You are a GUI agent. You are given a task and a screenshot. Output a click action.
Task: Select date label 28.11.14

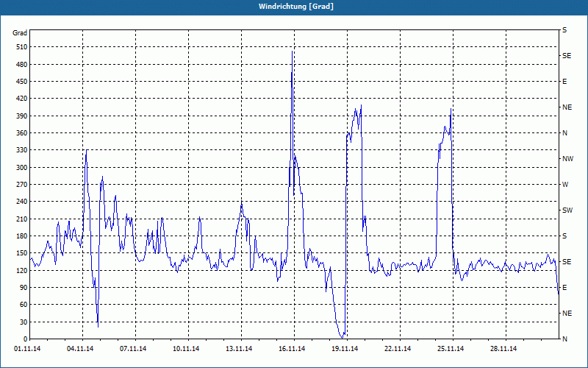point(503,349)
